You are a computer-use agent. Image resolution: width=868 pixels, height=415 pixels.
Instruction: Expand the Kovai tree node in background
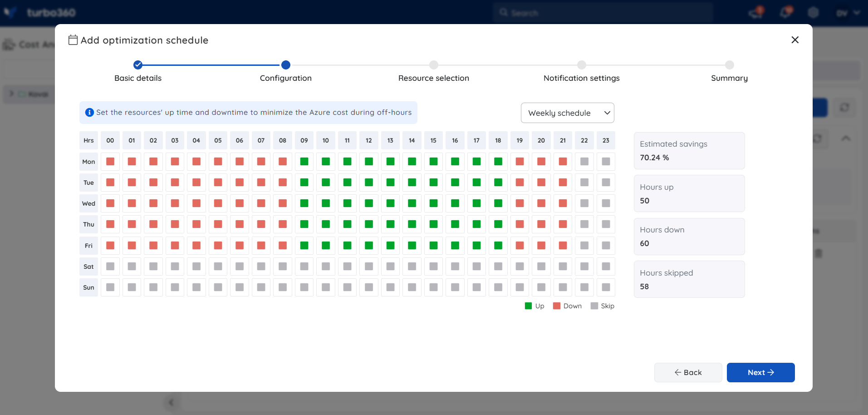click(x=12, y=94)
